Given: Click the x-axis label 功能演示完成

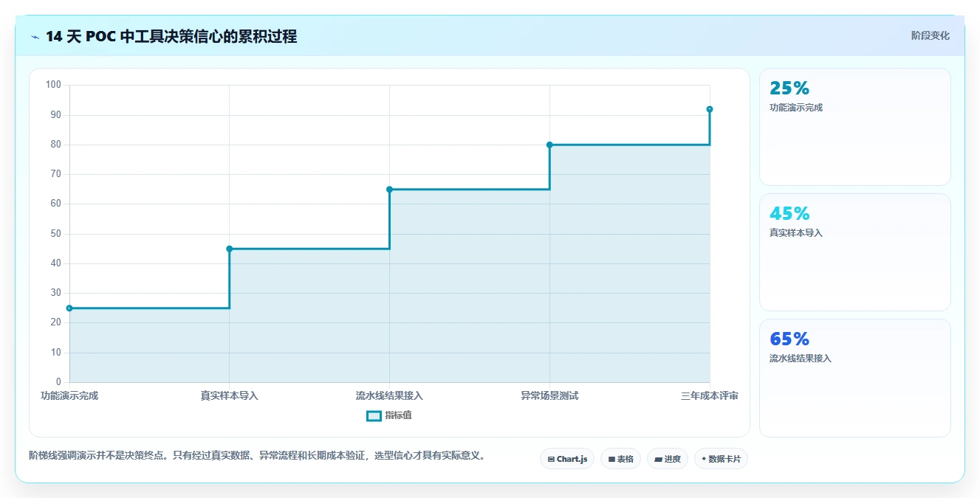Looking at the screenshot, I should (x=69, y=396).
